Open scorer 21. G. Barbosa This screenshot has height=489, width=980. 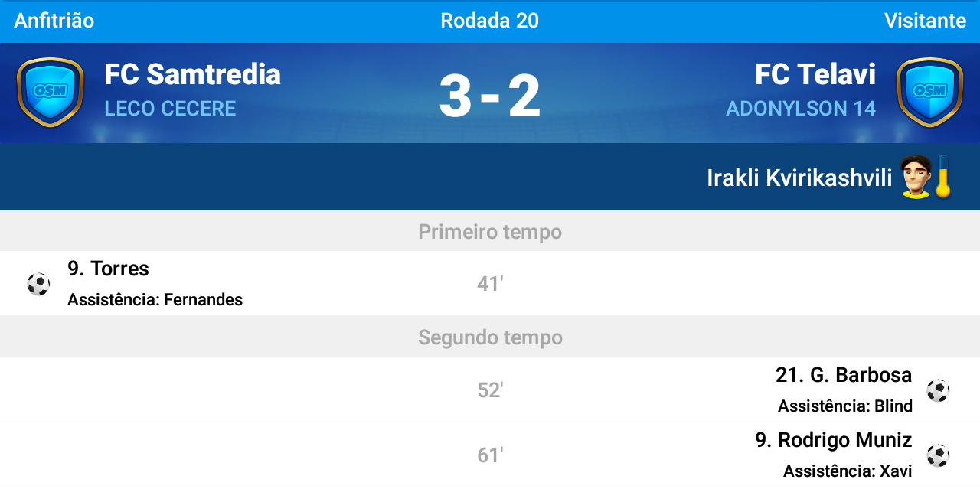pos(844,375)
